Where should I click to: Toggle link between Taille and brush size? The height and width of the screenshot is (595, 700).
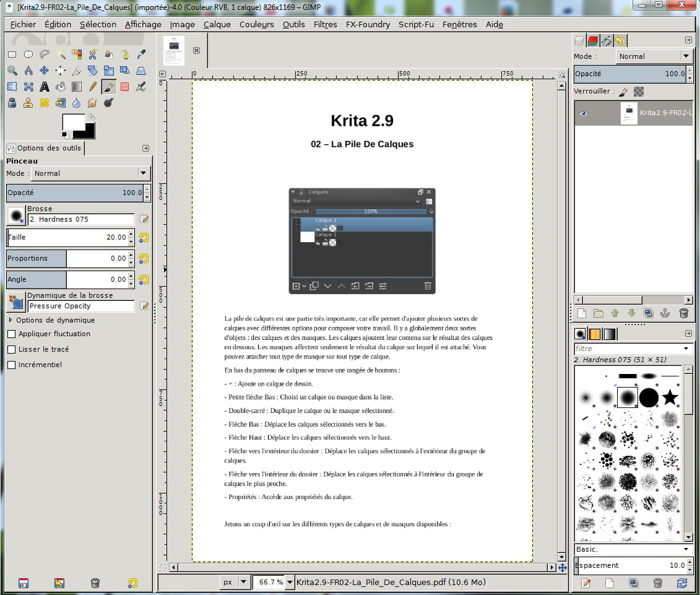[144, 238]
